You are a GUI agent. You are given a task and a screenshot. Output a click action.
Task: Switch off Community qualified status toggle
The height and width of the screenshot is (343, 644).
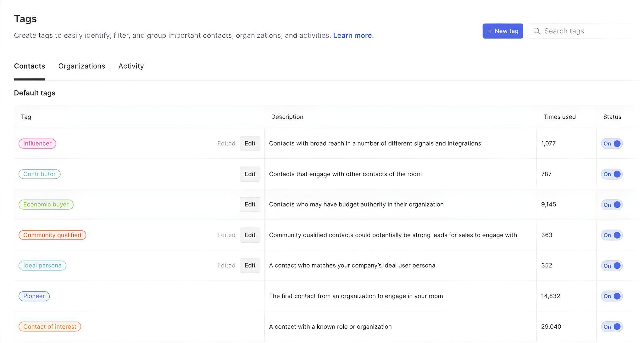pyautogui.click(x=612, y=235)
